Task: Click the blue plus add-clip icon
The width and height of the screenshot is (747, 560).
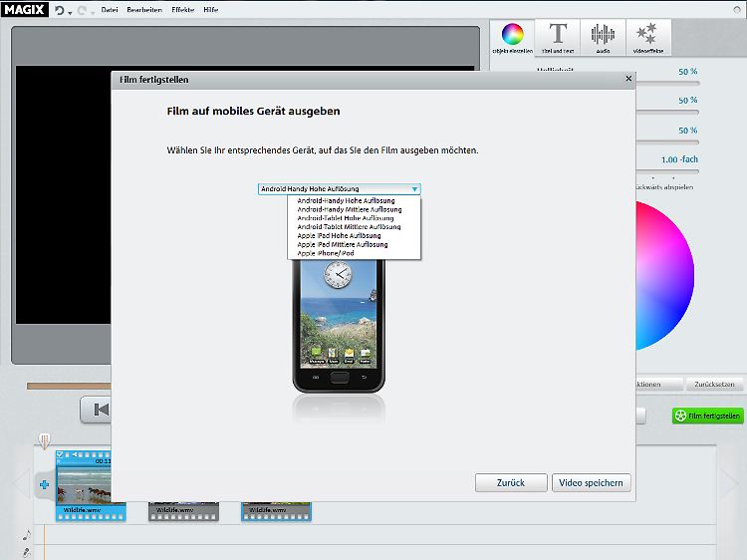Action: pyautogui.click(x=44, y=485)
